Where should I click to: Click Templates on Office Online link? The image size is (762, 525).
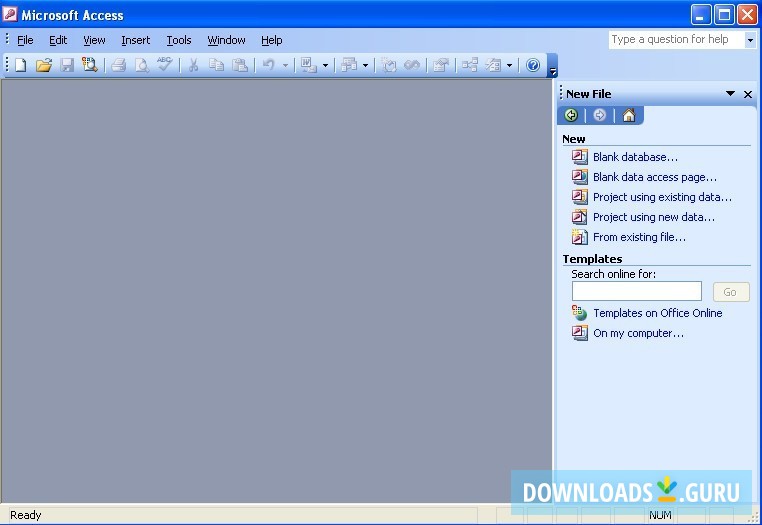(x=658, y=313)
